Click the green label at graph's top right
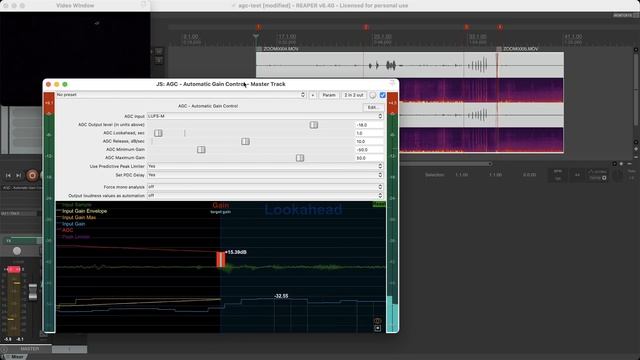The height and width of the screenshot is (360, 640). 379,204
